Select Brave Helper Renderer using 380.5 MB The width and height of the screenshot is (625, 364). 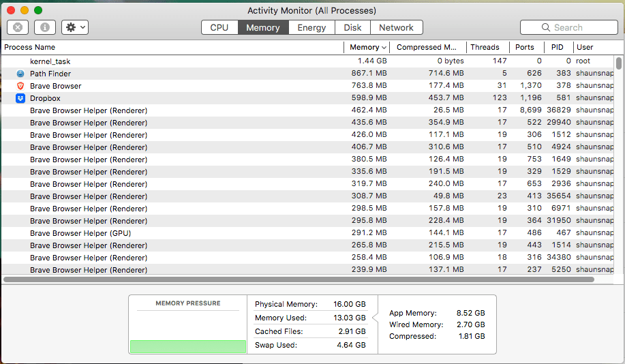click(x=307, y=160)
